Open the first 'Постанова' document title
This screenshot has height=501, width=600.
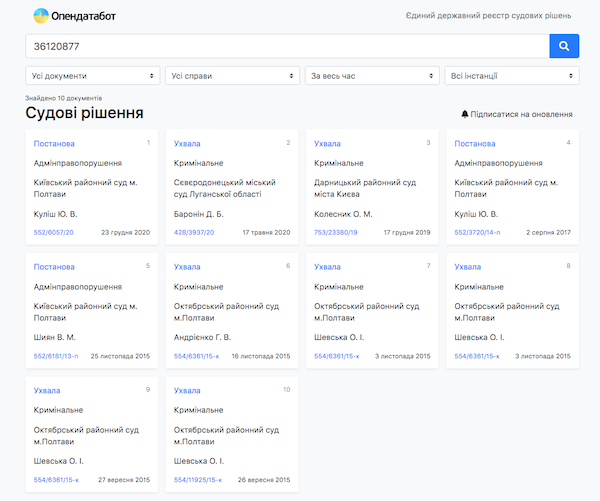click(x=54, y=144)
